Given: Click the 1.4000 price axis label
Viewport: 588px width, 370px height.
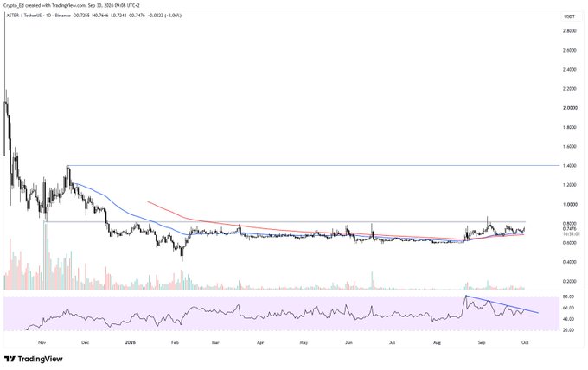Looking at the screenshot, I should [569, 166].
